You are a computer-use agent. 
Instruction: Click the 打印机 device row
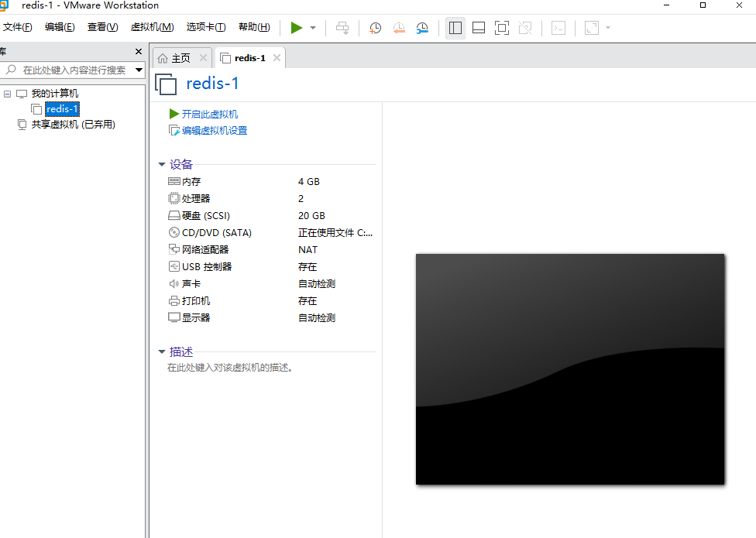click(x=271, y=301)
